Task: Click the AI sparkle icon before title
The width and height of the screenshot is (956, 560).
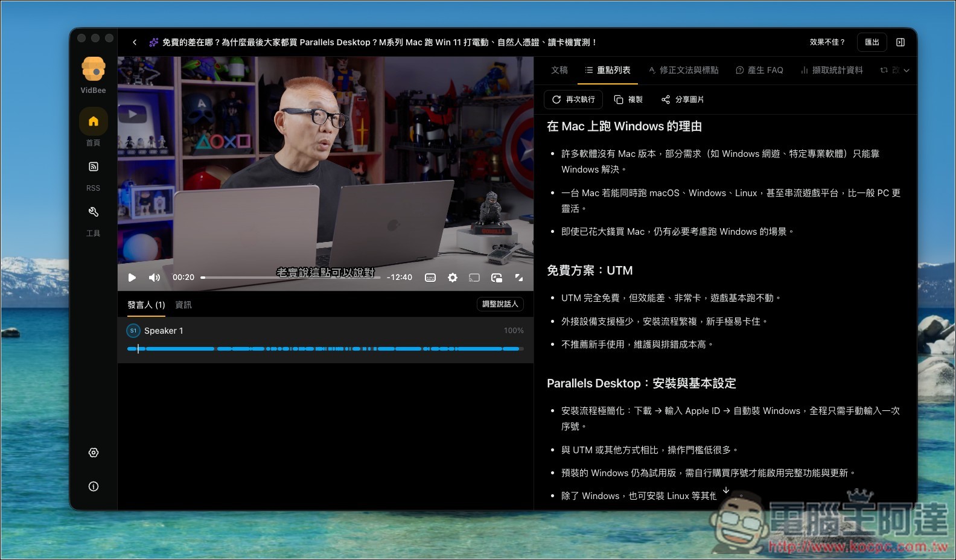Action: click(x=154, y=42)
